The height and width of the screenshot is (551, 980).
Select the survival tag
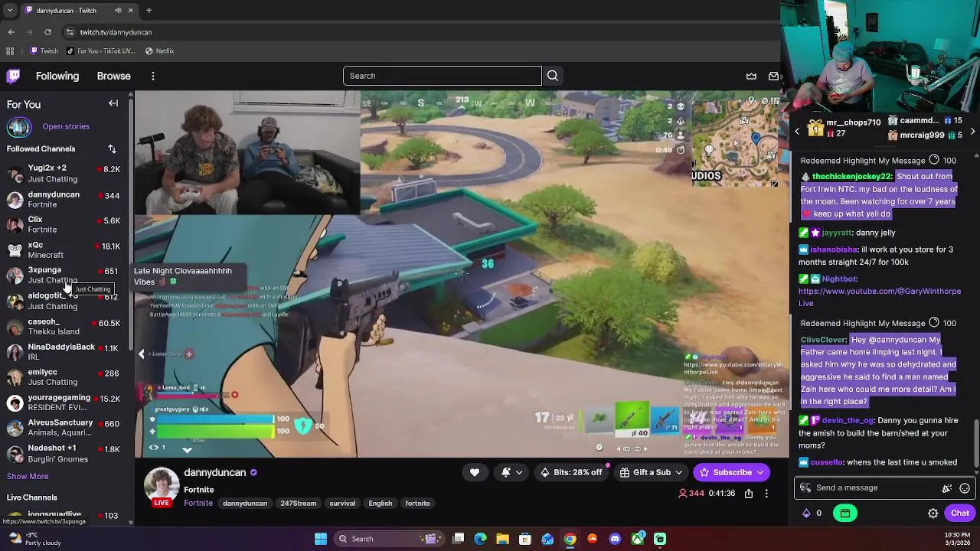click(342, 503)
